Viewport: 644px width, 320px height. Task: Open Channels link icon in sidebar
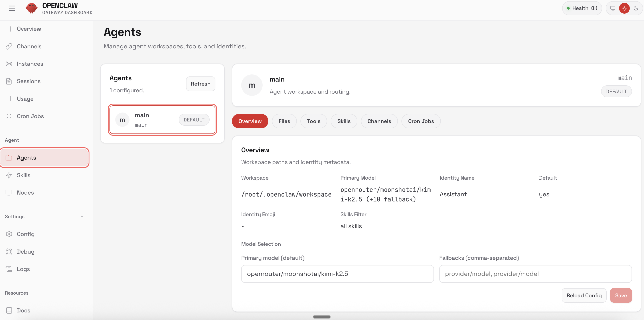(9, 46)
